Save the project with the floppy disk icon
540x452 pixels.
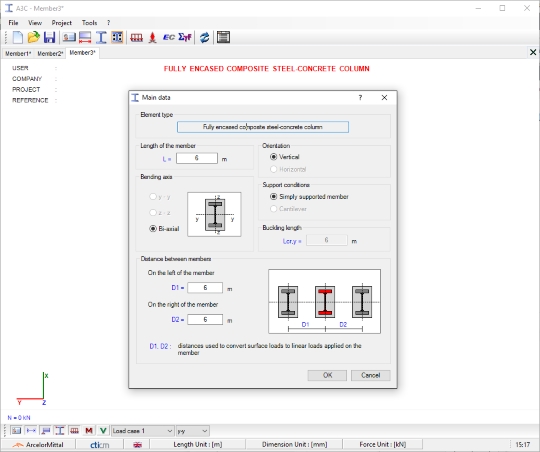49,37
